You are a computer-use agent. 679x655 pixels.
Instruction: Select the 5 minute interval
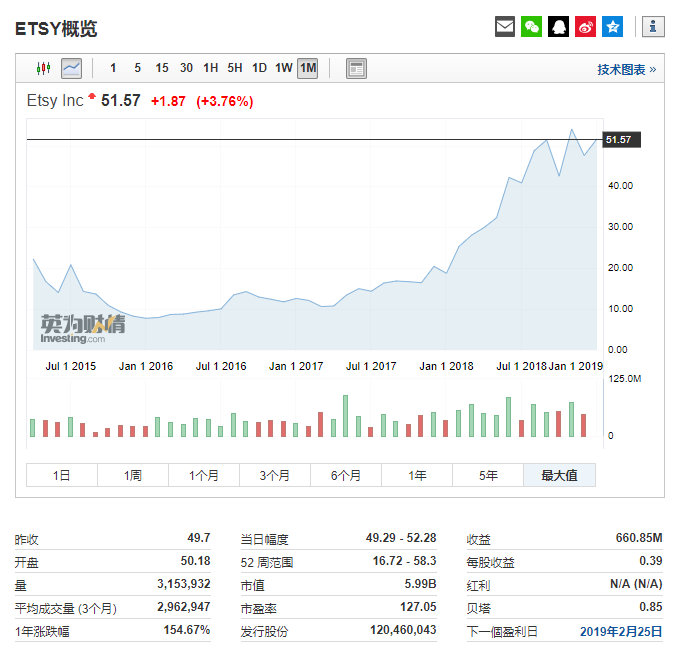point(137,68)
